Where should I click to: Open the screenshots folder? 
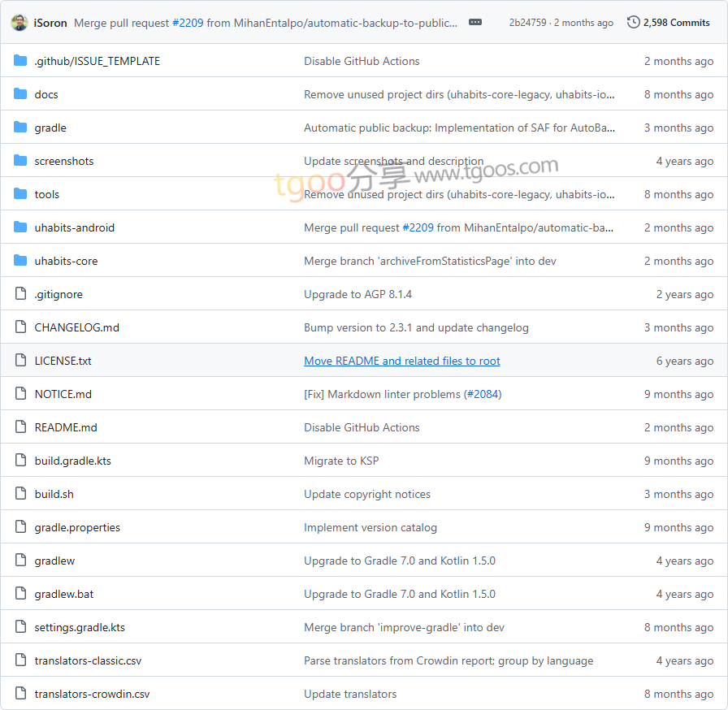tap(63, 161)
